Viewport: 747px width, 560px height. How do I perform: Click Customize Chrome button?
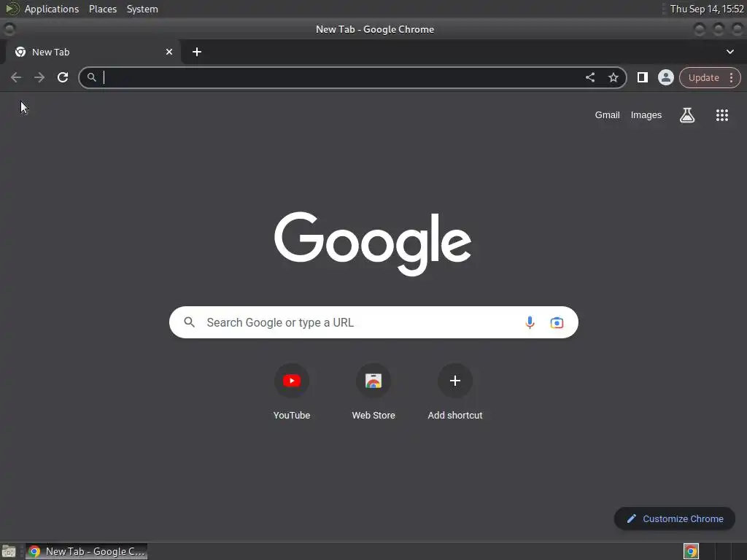click(674, 518)
